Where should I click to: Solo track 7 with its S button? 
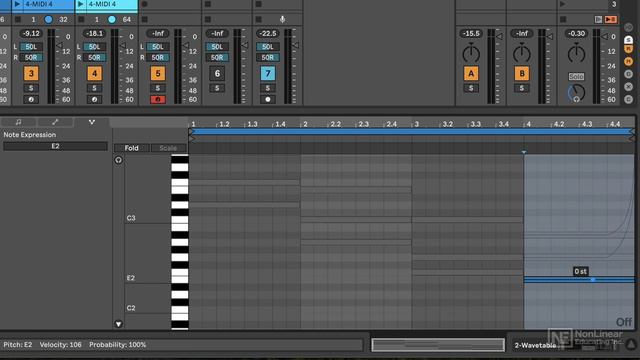[268, 88]
